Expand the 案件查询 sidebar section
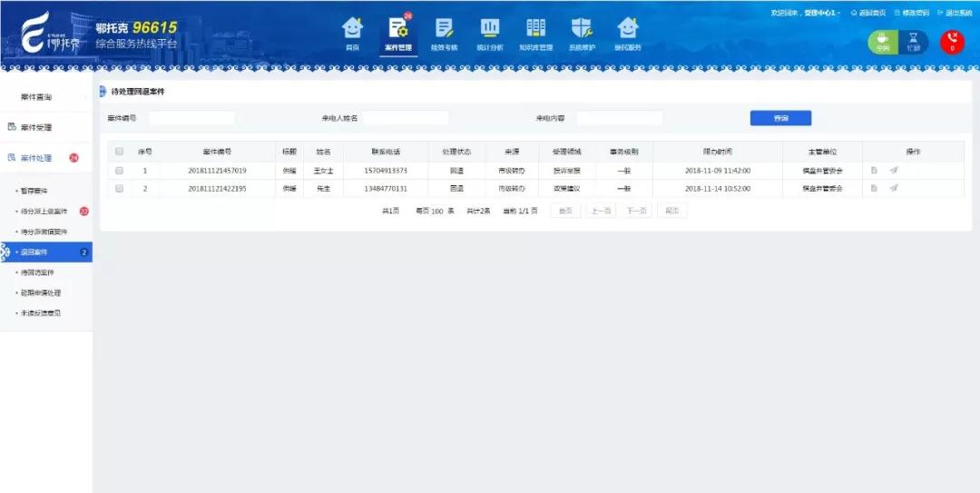The width and height of the screenshot is (980, 493). (36, 96)
